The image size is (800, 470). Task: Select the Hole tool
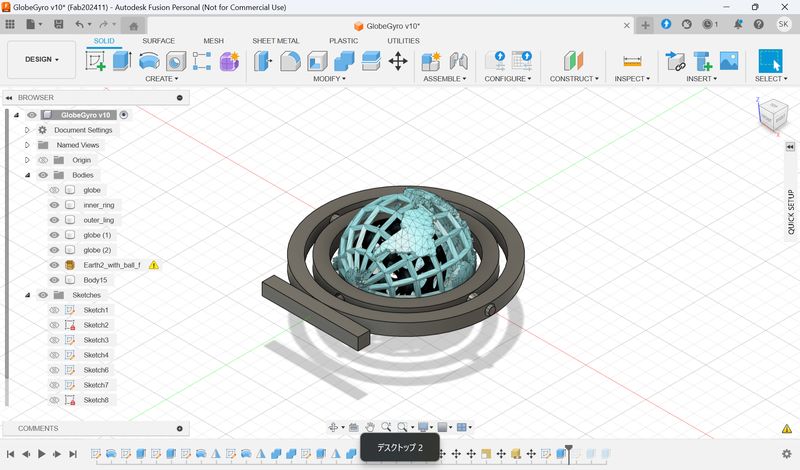click(x=176, y=61)
